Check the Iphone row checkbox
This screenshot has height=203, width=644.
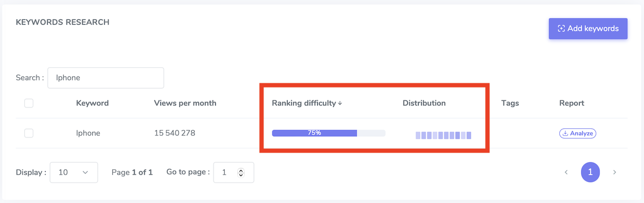pyautogui.click(x=29, y=133)
